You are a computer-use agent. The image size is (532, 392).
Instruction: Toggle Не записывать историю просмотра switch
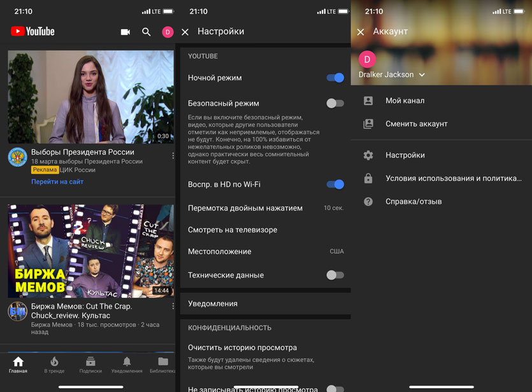coord(335,389)
